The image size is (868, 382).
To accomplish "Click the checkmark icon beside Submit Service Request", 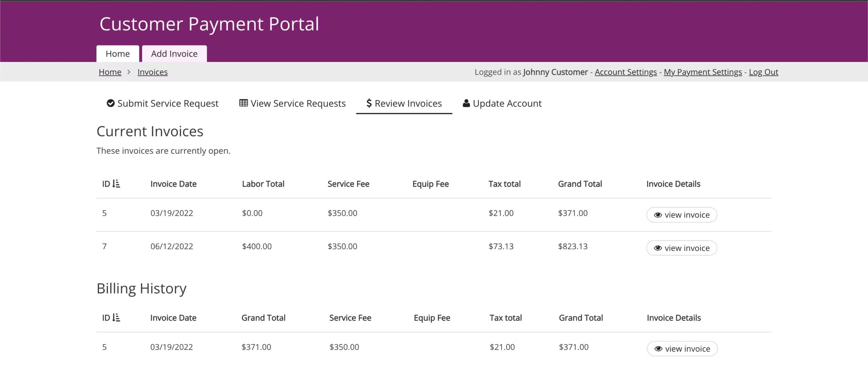I will (x=110, y=103).
